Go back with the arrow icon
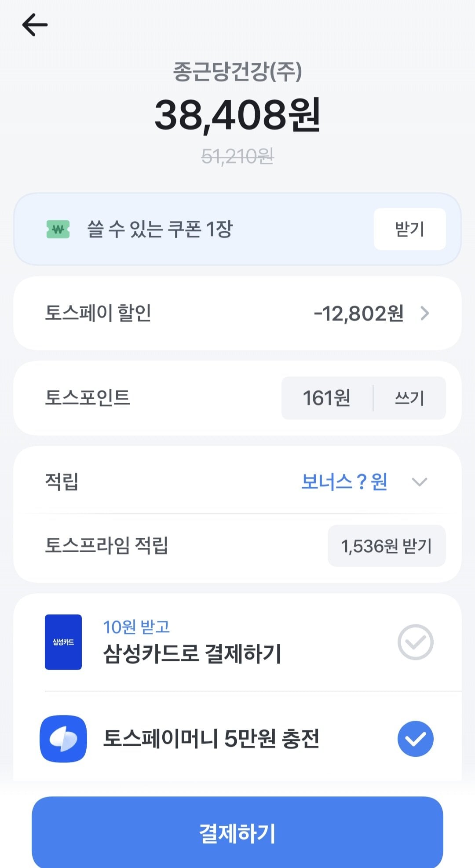This screenshot has width=475, height=868. 35,25
